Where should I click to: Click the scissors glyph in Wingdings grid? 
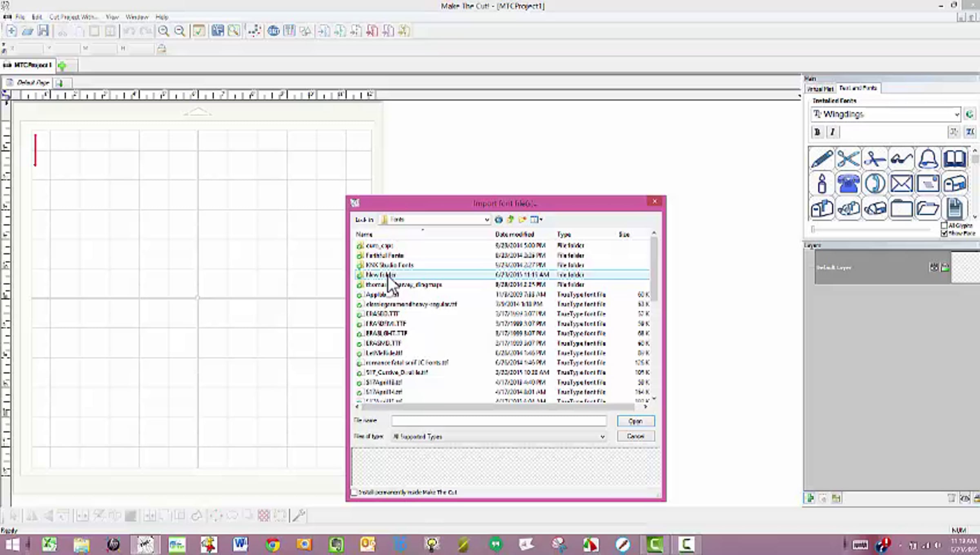848,159
